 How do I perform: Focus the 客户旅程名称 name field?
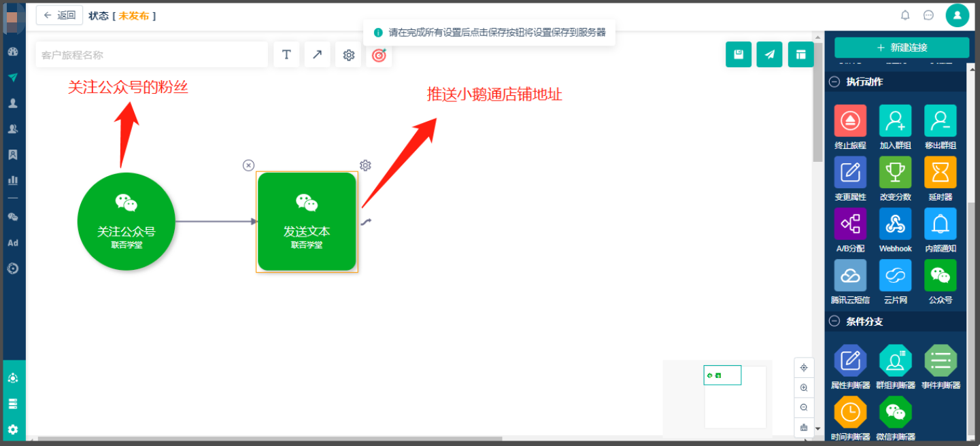[152, 54]
